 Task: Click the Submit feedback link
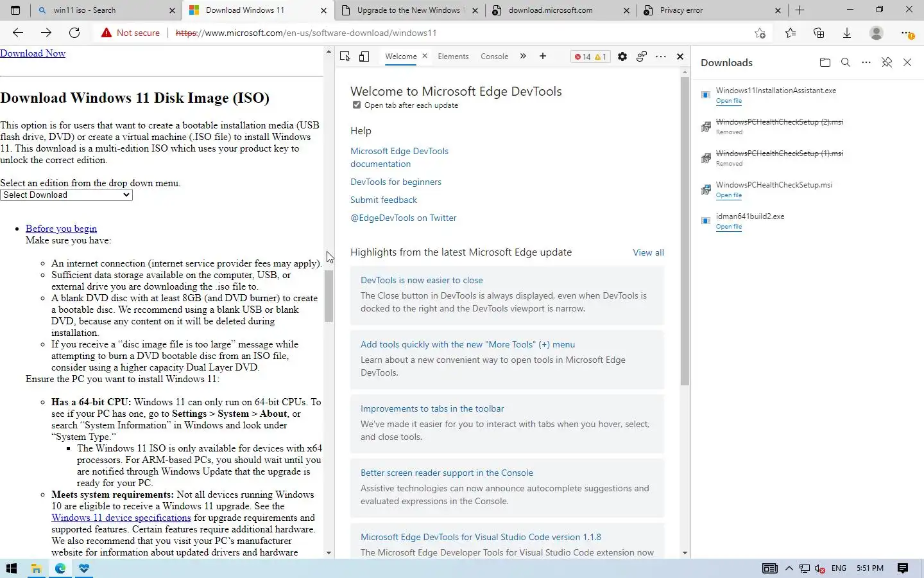[x=384, y=200]
